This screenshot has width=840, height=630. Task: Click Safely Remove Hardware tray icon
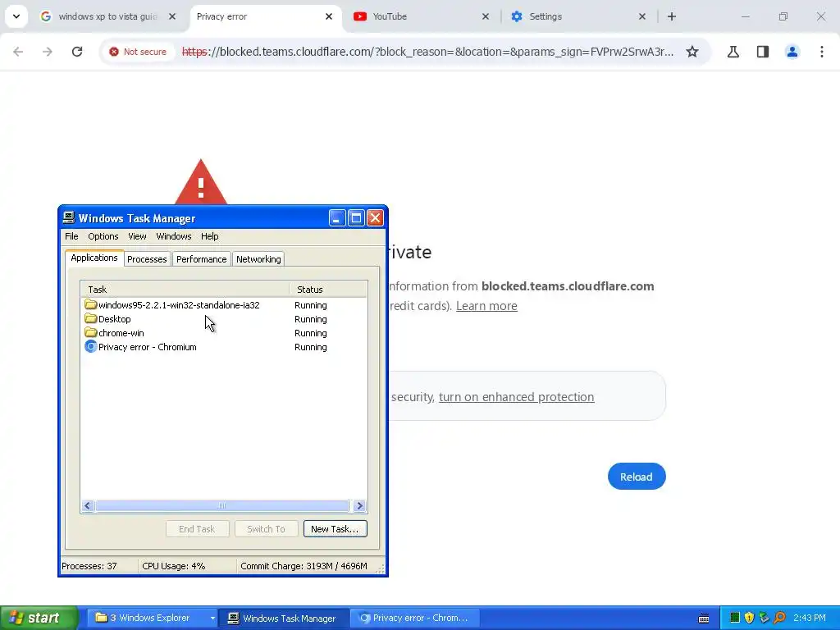(x=764, y=618)
